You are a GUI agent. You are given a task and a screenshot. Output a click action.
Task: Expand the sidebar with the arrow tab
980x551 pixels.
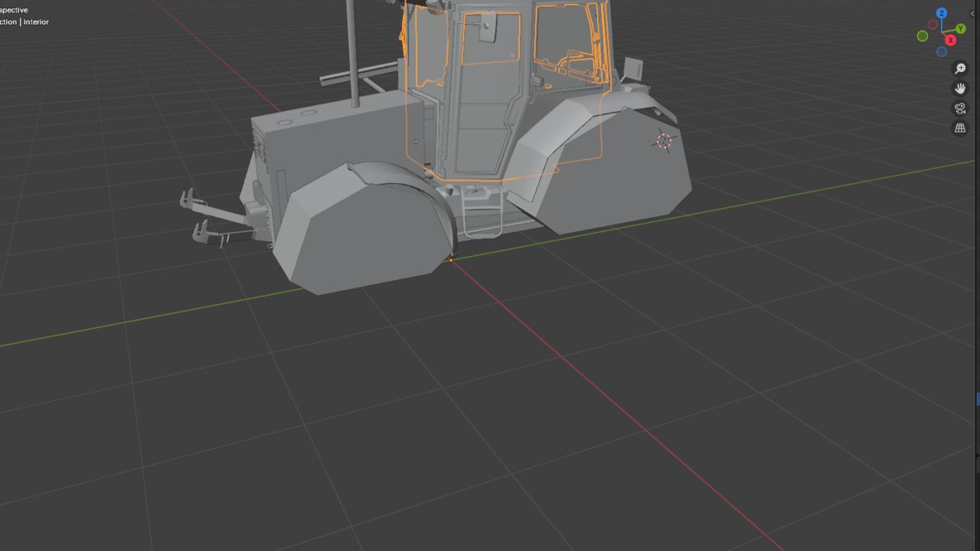pyautogui.click(x=973, y=13)
